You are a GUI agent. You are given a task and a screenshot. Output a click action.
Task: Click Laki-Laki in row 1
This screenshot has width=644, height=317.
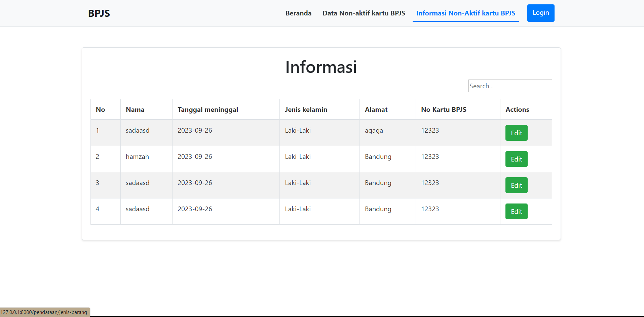pos(298,130)
